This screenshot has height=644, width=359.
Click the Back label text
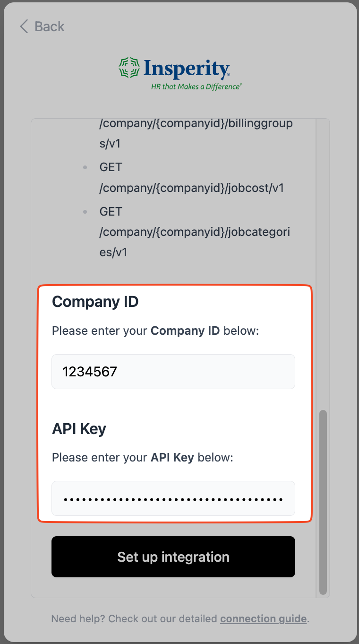(50, 26)
